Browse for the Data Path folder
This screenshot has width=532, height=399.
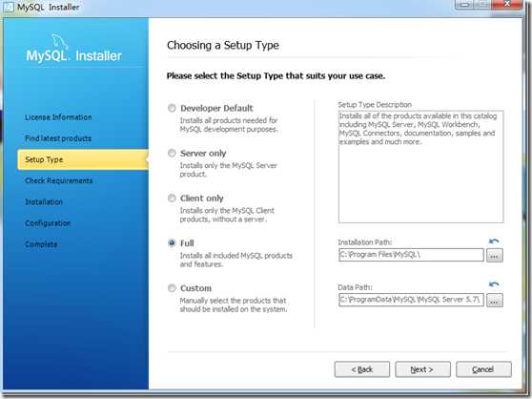494,301
